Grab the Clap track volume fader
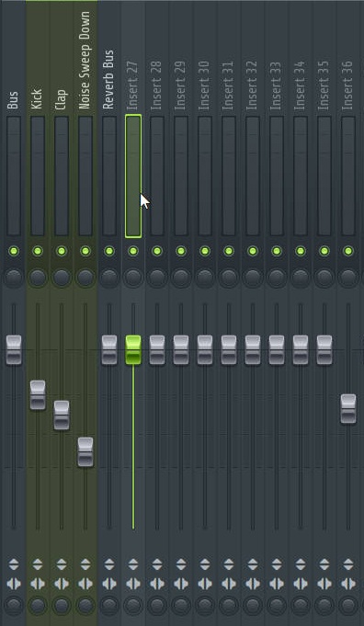Viewport: 364px width, 626px height. (x=62, y=415)
